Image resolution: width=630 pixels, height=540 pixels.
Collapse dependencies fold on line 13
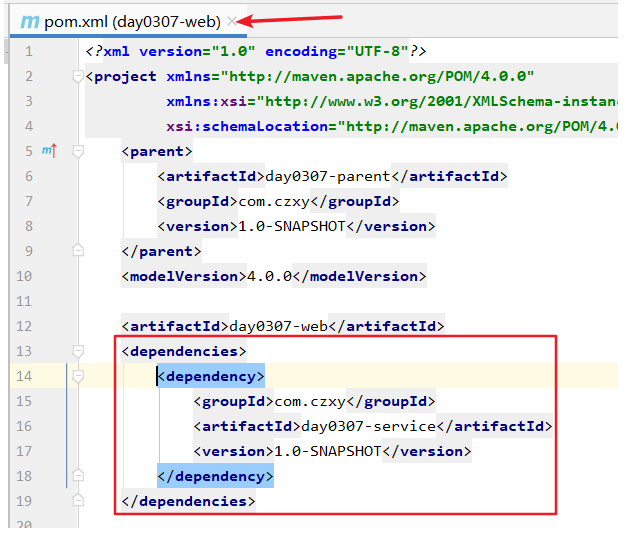[78, 352]
